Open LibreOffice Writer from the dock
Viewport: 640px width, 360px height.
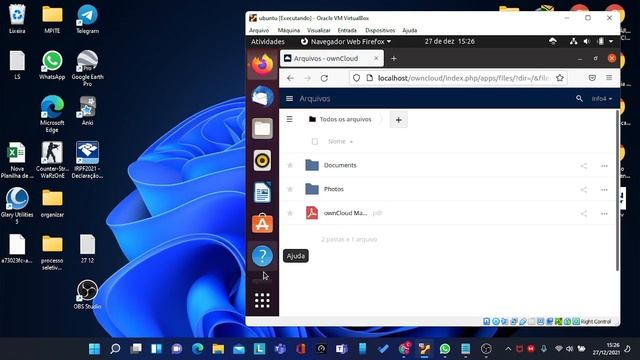[262, 192]
